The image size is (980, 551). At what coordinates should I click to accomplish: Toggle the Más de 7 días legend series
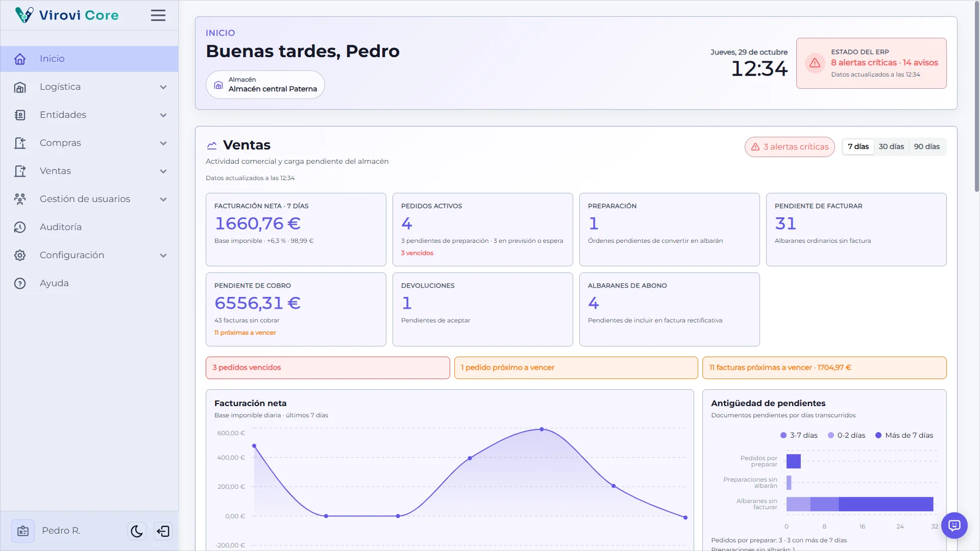[x=904, y=435]
